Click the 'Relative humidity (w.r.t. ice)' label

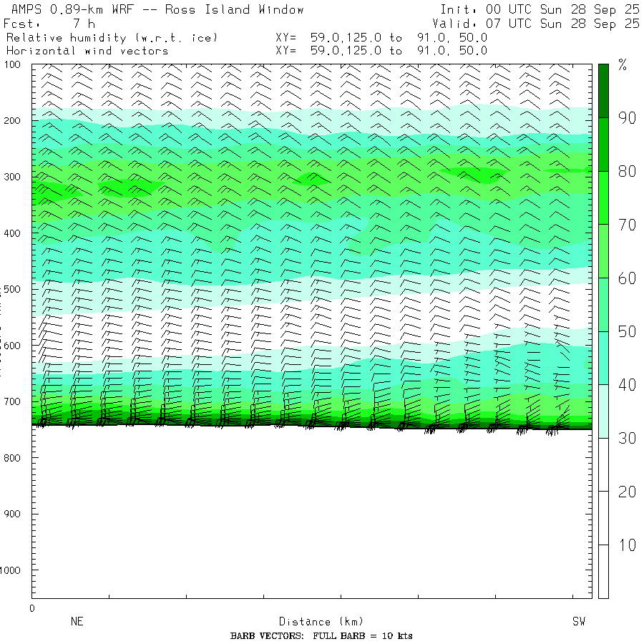tap(112, 38)
